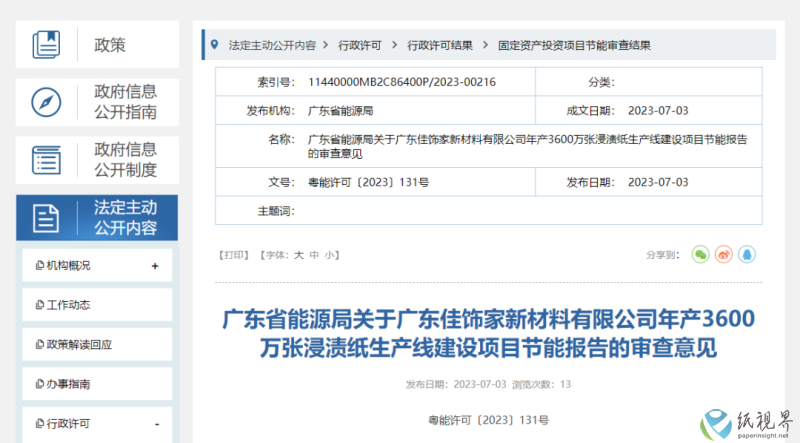The image size is (800, 443).
Task: Click the 分享到 label
Action: click(663, 255)
